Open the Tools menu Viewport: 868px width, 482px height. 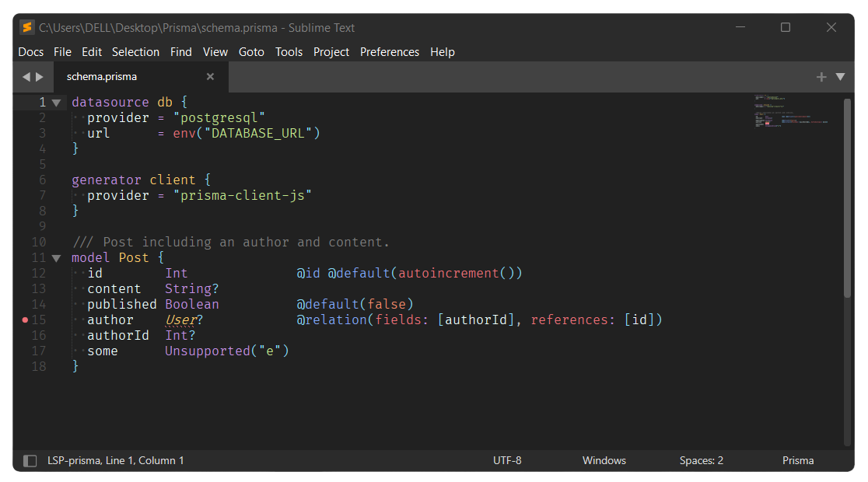(289, 52)
